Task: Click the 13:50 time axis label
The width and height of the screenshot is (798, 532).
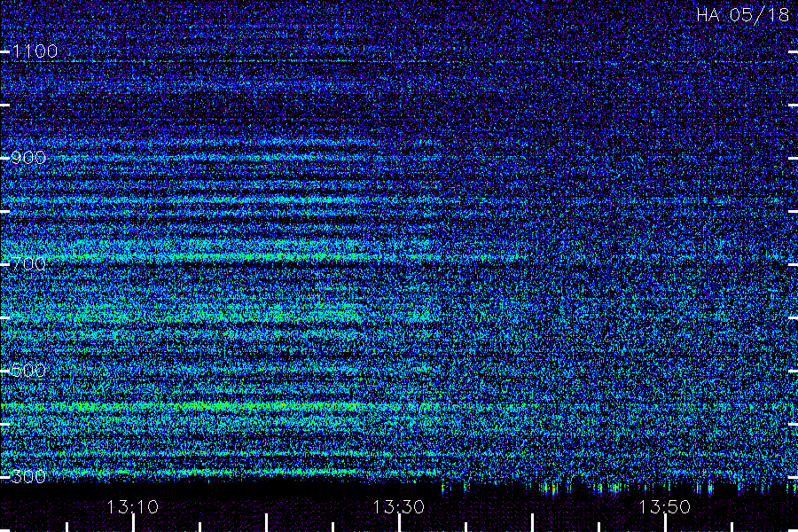Action: tap(665, 507)
